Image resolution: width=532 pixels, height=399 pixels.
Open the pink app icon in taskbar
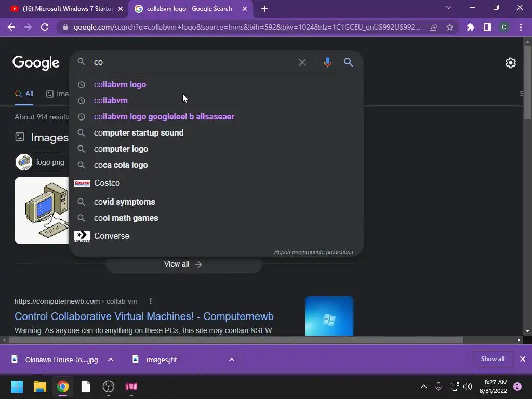tap(131, 387)
